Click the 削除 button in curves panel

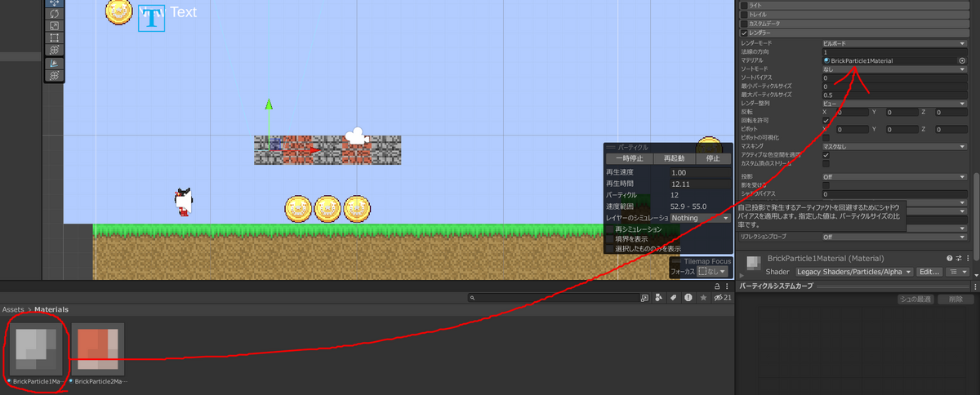tap(955, 300)
